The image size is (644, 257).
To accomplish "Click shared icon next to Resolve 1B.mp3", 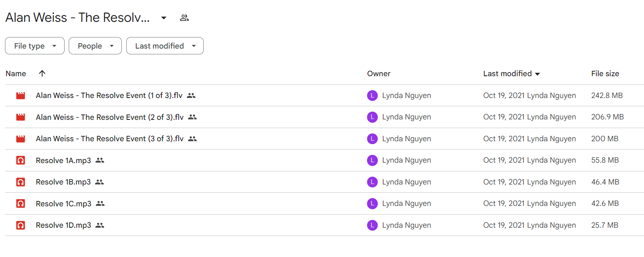I will [99, 182].
